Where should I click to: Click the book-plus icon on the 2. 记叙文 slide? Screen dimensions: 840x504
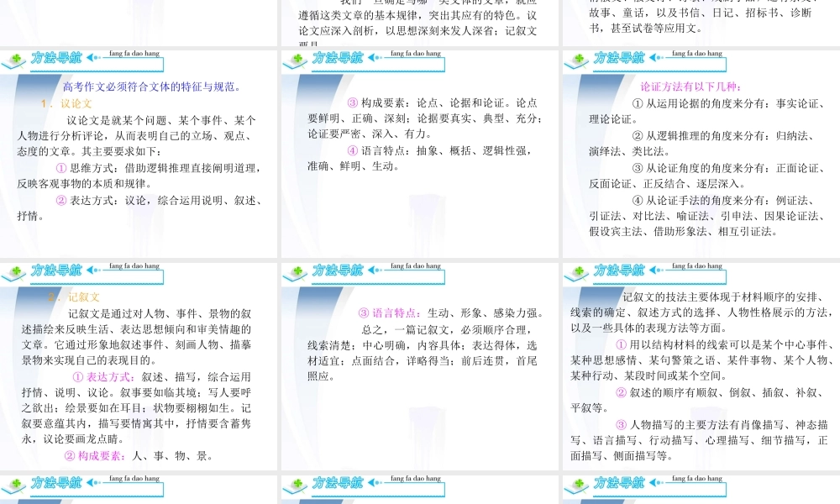(x=14, y=273)
